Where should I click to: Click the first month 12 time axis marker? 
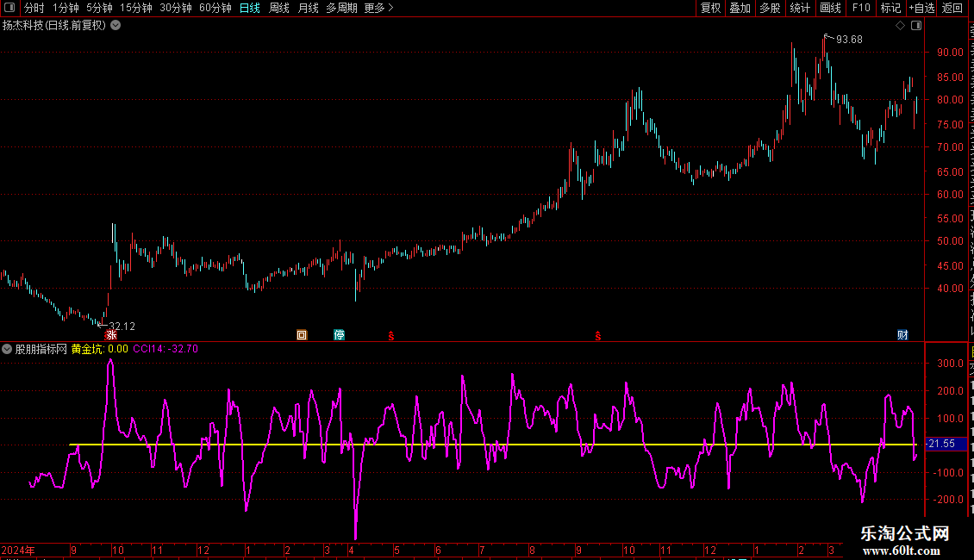pos(203,550)
